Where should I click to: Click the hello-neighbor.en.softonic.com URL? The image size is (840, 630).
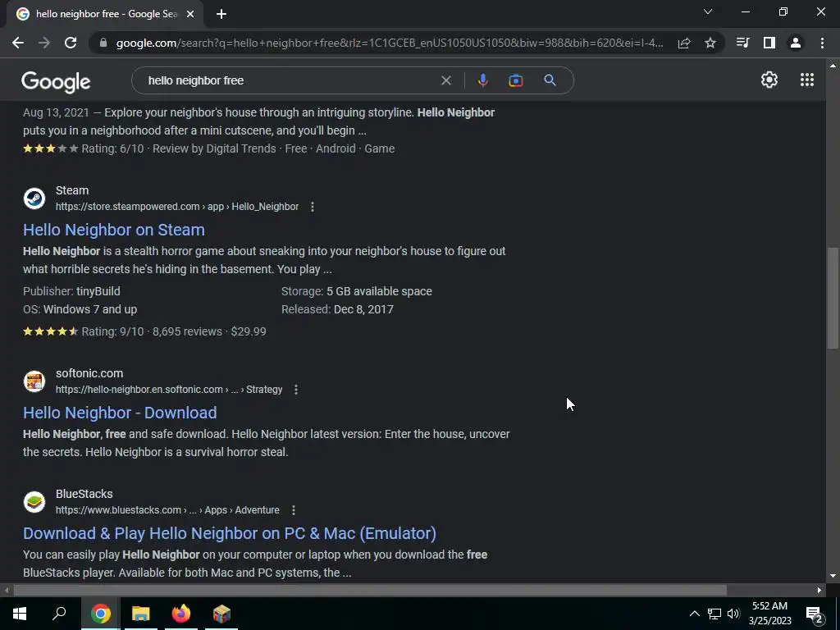coord(169,390)
